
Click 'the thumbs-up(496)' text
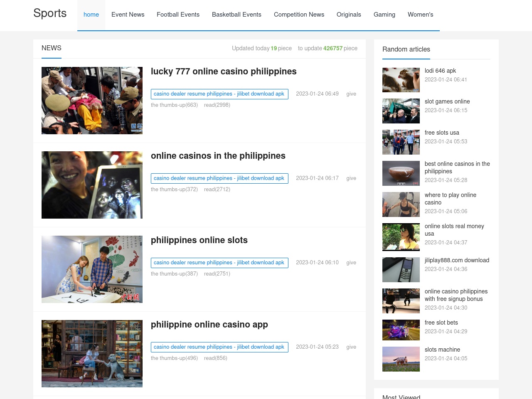coord(174,358)
